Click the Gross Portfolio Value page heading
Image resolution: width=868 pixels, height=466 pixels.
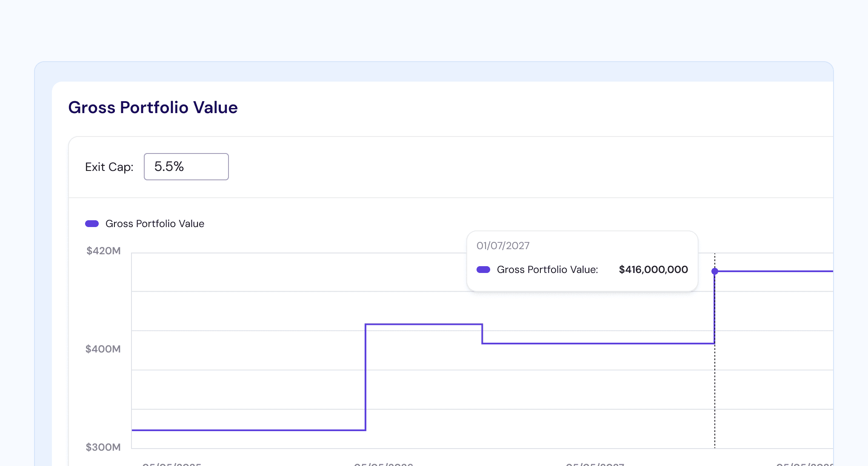153,108
